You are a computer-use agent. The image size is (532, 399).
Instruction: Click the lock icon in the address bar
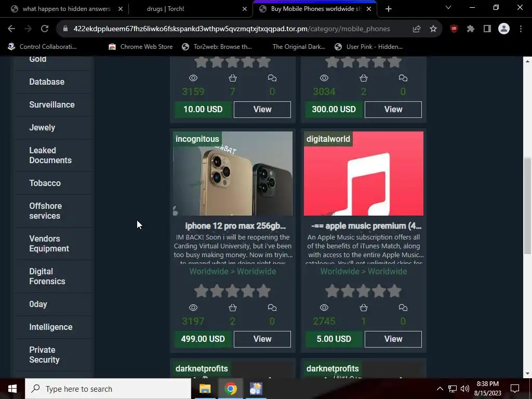coord(65,29)
